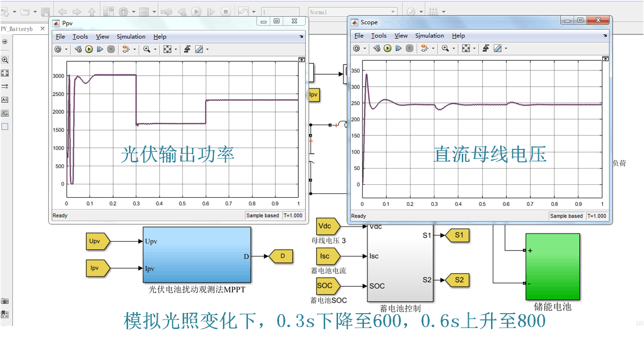Click Stop button in Ppv toolbar
This screenshot has width=644, height=340.
click(x=111, y=49)
